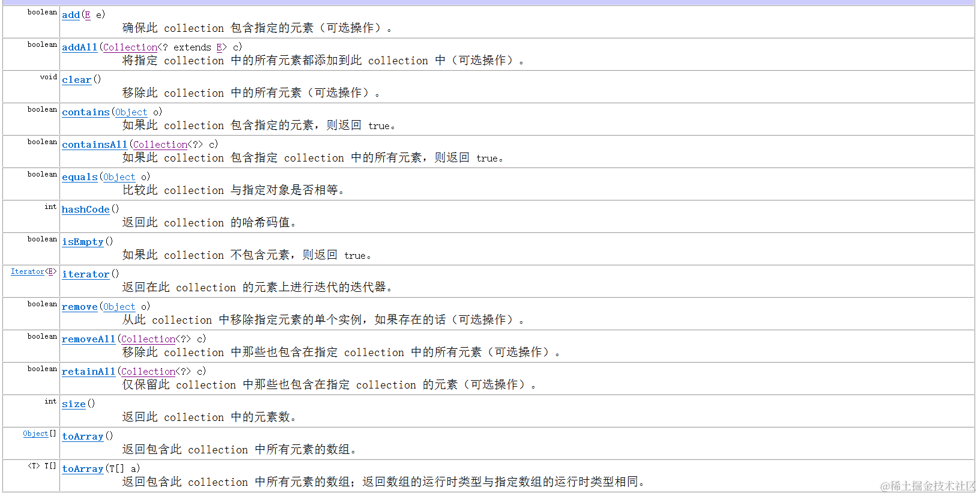Open the removeAll method link
The width and height of the screenshot is (980, 496).
[x=89, y=339]
